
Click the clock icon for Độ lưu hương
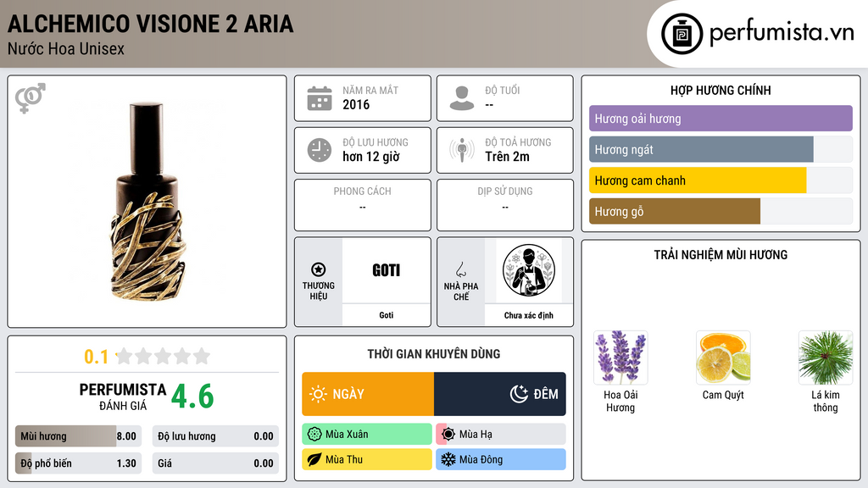click(x=320, y=150)
